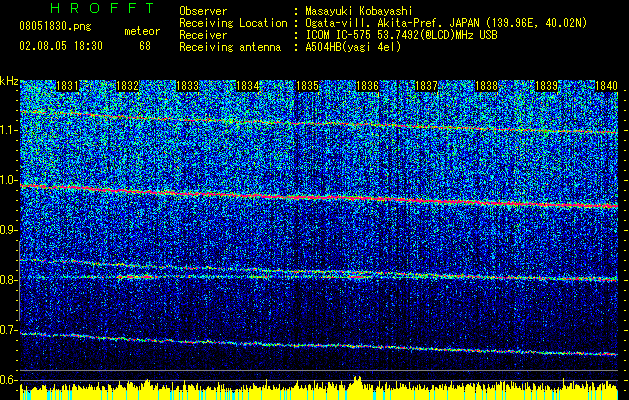Click the 1.0 frequency axis label
The height and width of the screenshot is (400, 629).
point(9,180)
